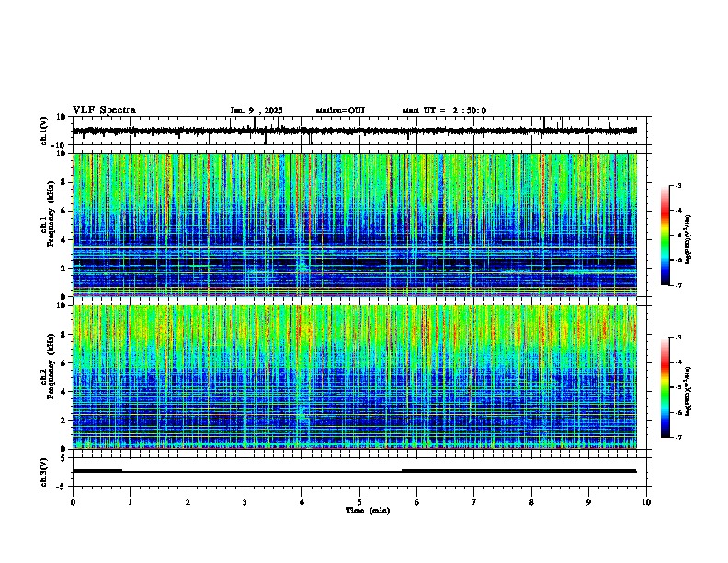Click the ch.1 frequency axis tick "6"
The width and height of the screenshot is (728, 563).
[x=63, y=211]
